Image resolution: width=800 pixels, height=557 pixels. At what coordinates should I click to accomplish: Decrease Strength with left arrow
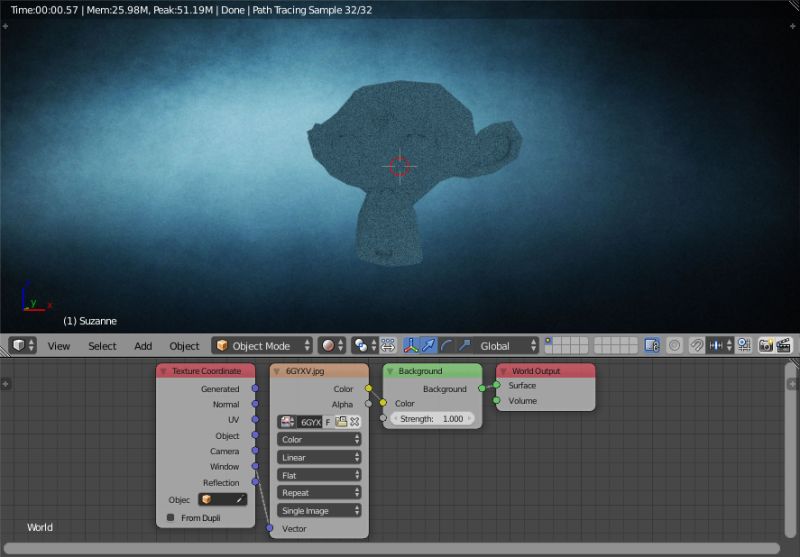396,419
